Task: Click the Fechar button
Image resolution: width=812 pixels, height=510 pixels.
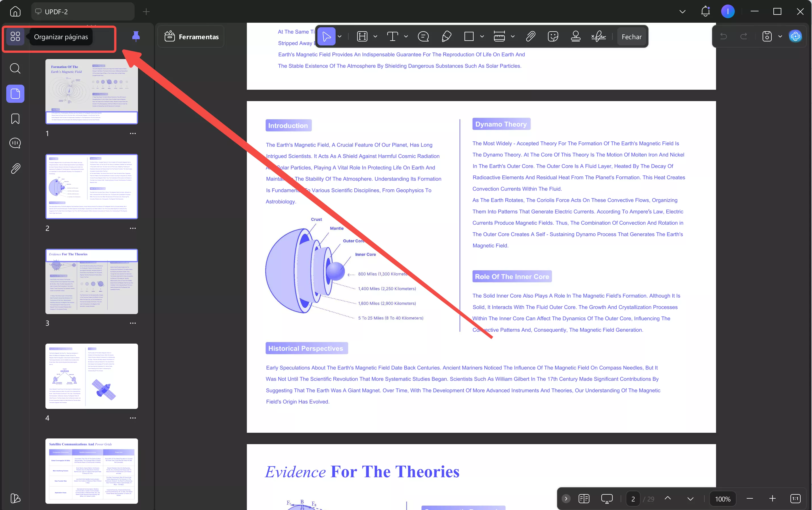Action: pyautogui.click(x=631, y=37)
